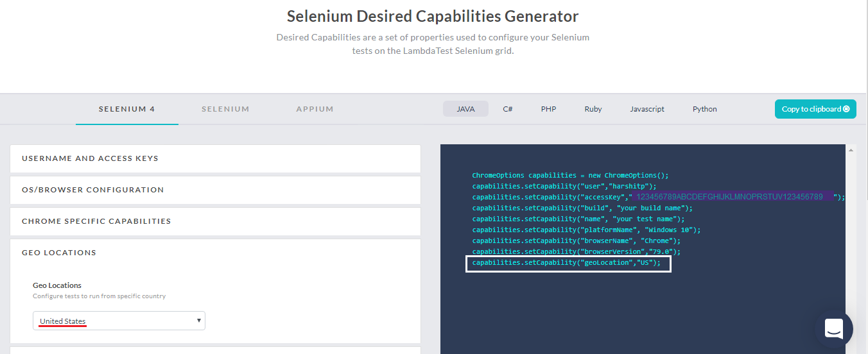
Task: Expand Username and Access Keys section
Action: (215, 158)
